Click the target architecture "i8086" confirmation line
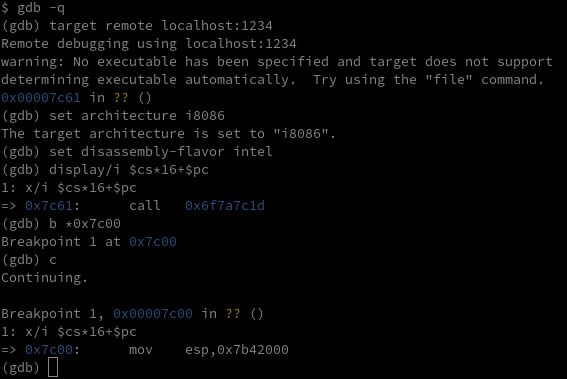 [x=169, y=133]
